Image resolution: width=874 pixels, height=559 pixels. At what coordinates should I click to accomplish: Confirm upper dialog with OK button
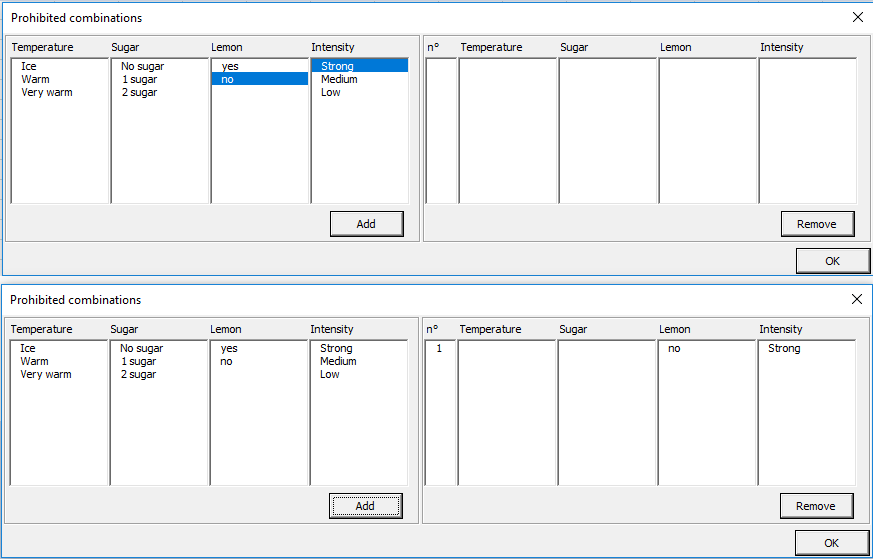click(832, 261)
